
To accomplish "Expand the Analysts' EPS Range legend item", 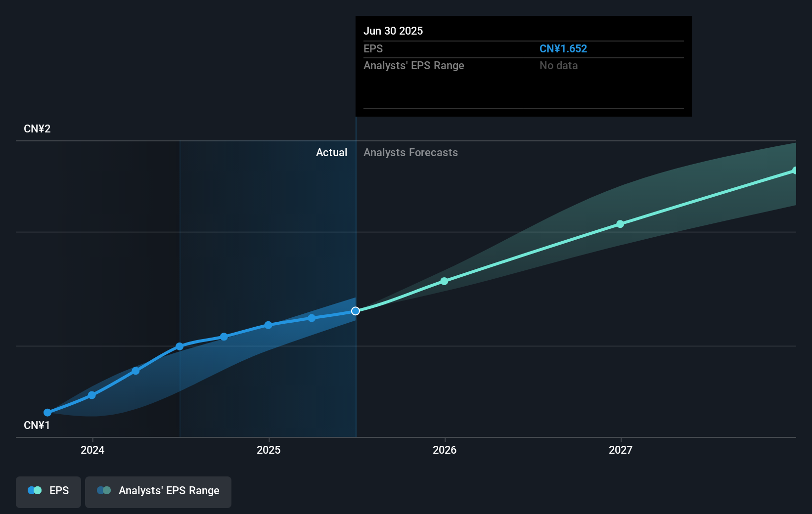I will click(x=158, y=492).
